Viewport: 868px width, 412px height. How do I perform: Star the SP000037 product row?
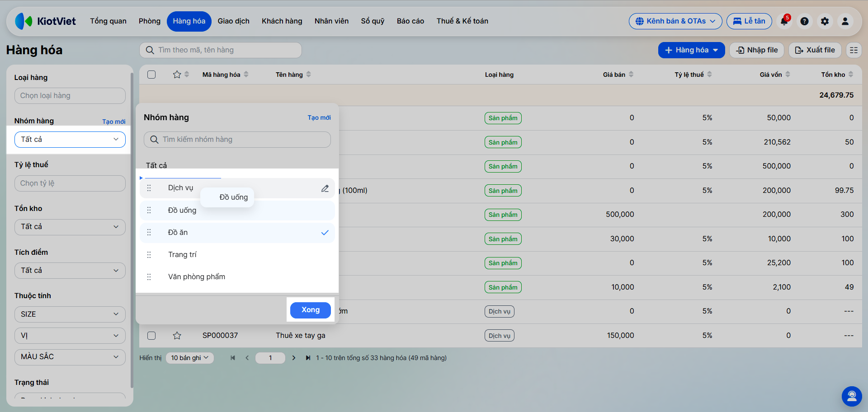[177, 336]
